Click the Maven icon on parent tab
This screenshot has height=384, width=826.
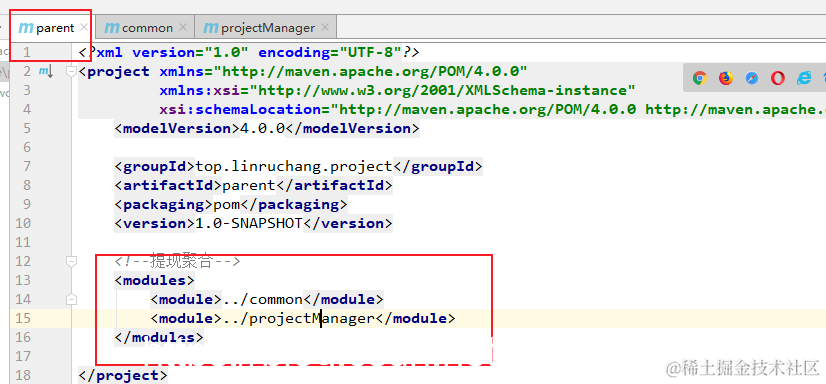pos(25,27)
